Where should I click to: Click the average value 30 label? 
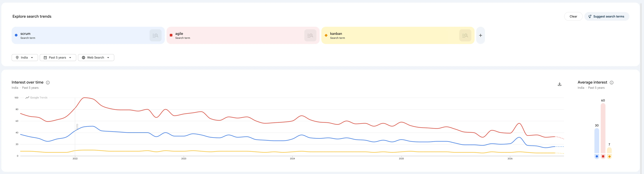tap(597, 125)
